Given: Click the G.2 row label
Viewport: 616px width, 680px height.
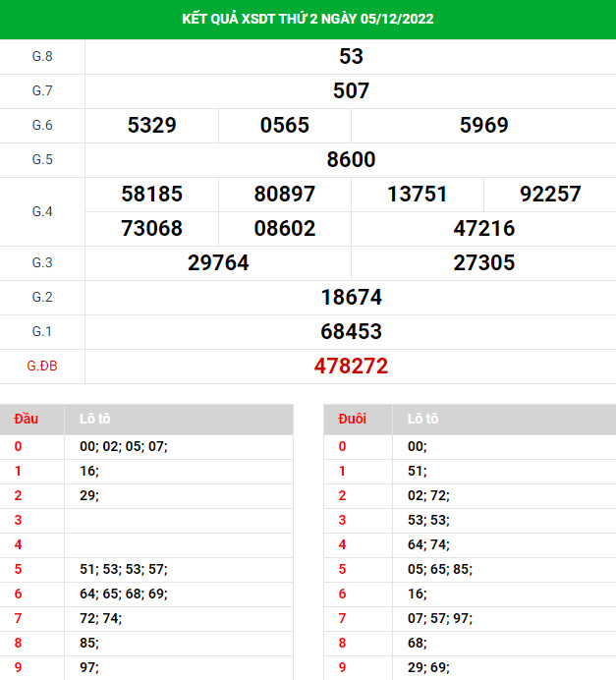Looking at the screenshot, I should 42,297.
